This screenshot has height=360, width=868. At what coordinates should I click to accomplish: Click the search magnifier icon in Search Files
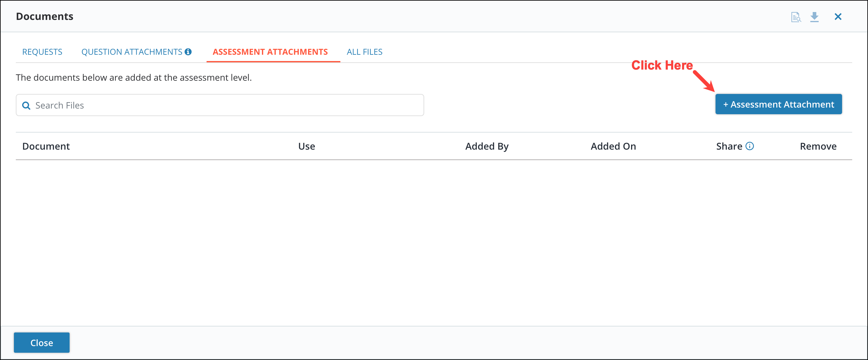[27, 105]
